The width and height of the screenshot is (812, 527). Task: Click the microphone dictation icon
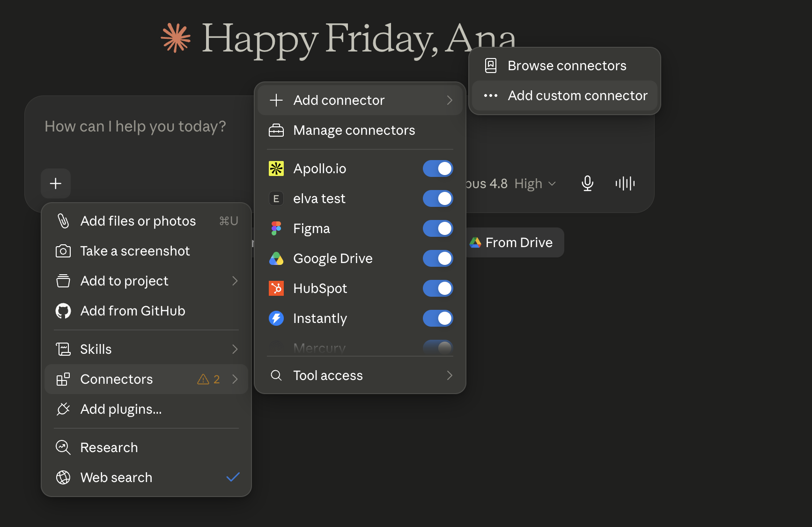click(x=587, y=183)
